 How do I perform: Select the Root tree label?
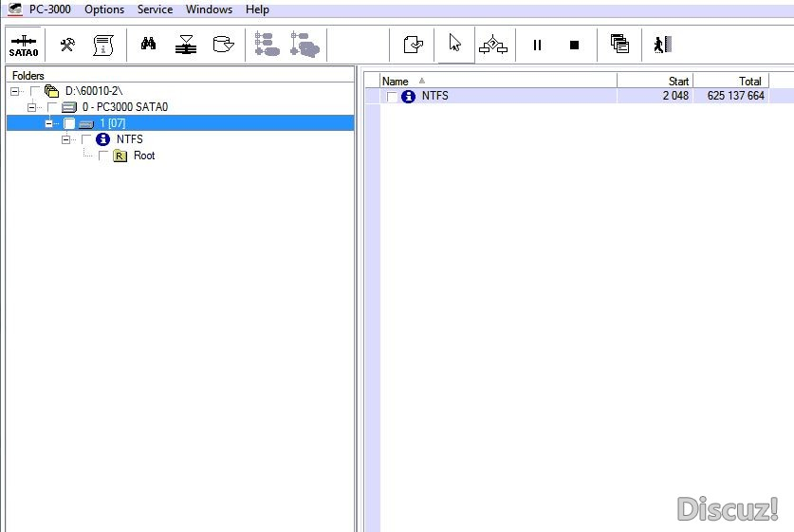tap(144, 156)
